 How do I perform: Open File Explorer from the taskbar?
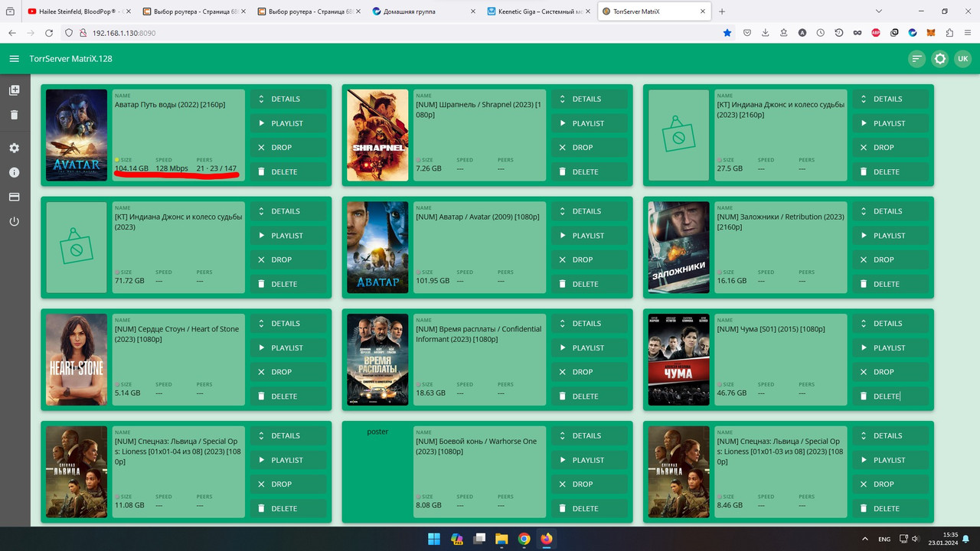pos(501,539)
